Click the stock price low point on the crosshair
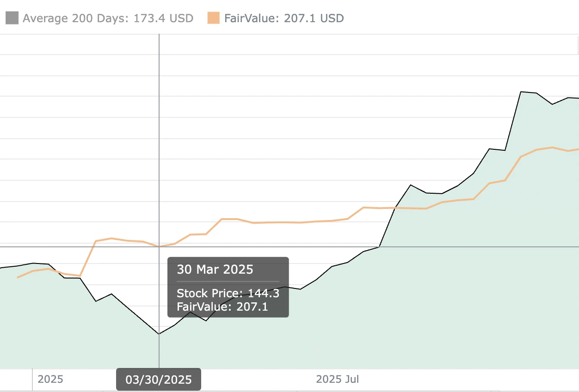The width and height of the screenshot is (579, 392). 159,334
